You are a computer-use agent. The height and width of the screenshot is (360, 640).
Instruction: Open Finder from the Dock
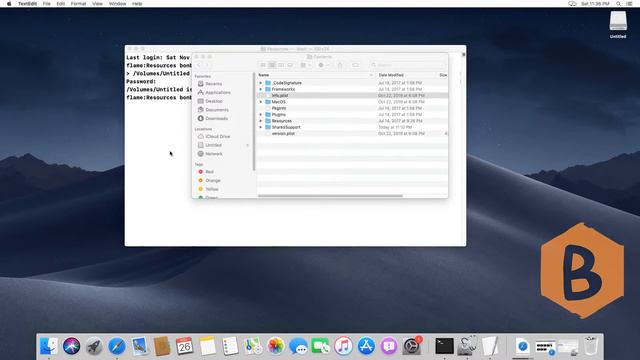pos(49,346)
